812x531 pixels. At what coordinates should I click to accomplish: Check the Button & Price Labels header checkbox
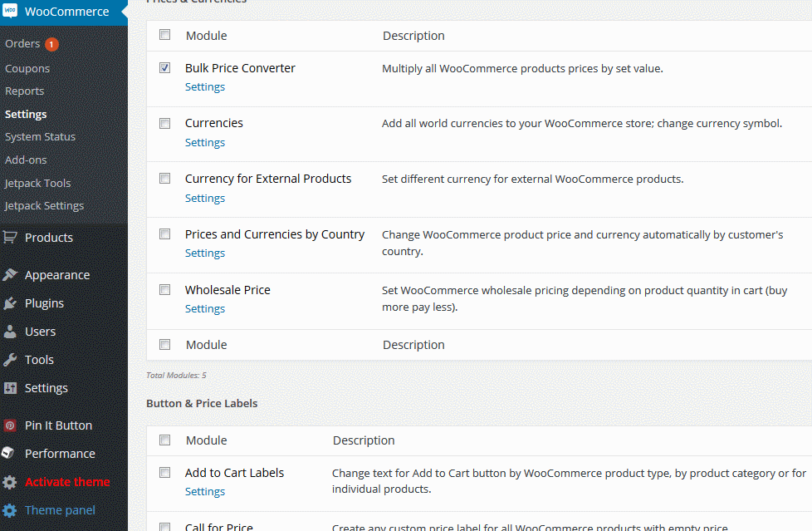coord(164,440)
